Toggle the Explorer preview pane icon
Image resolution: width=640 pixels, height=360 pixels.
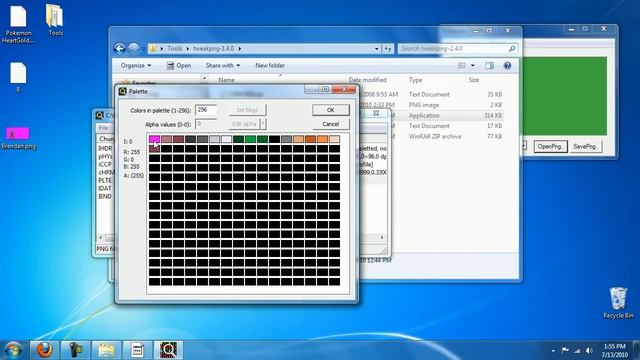click(489, 66)
